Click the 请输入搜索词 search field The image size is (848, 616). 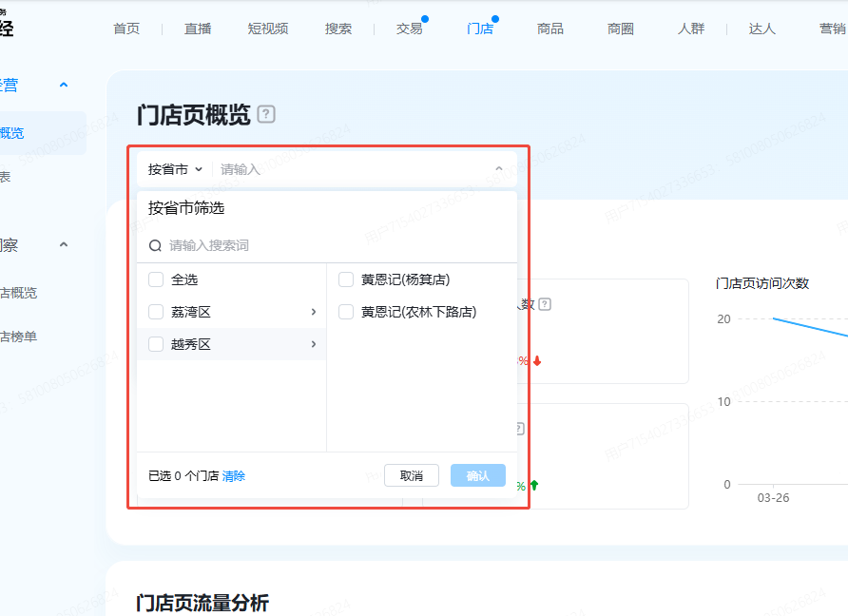tap(333, 245)
